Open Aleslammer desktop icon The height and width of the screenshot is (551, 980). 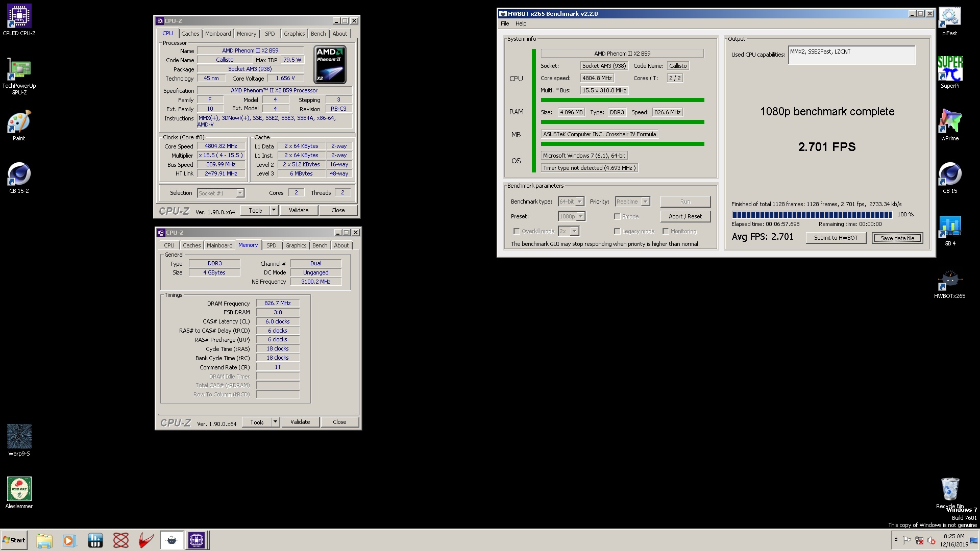pos(19,493)
